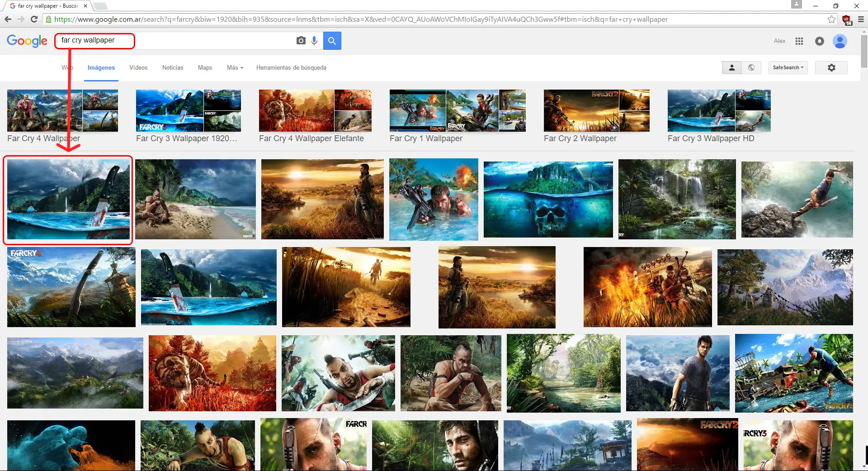Show personal results with the person icon
Viewport: 868px width, 471px height.
click(732, 67)
